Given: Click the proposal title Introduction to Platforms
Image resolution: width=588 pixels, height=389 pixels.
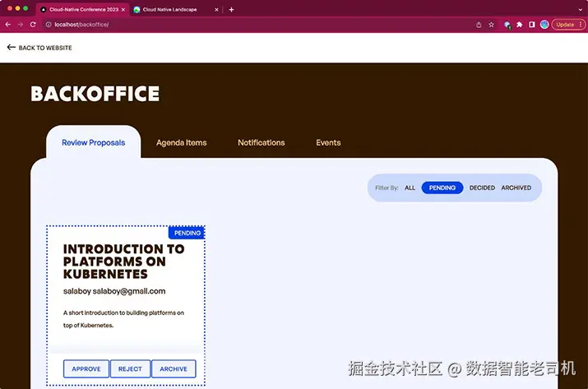Looking at the screenshot, I should tap(123, 262).
